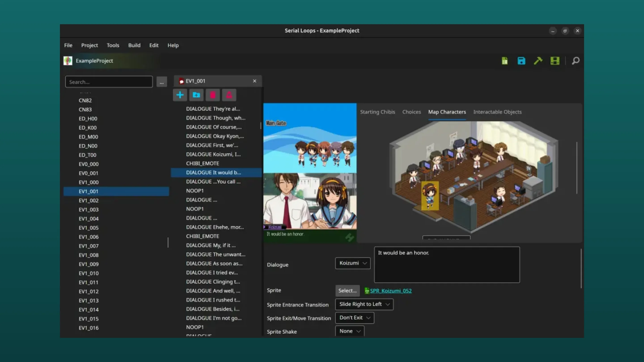Add a new script section folder icon

click(196, 95)
